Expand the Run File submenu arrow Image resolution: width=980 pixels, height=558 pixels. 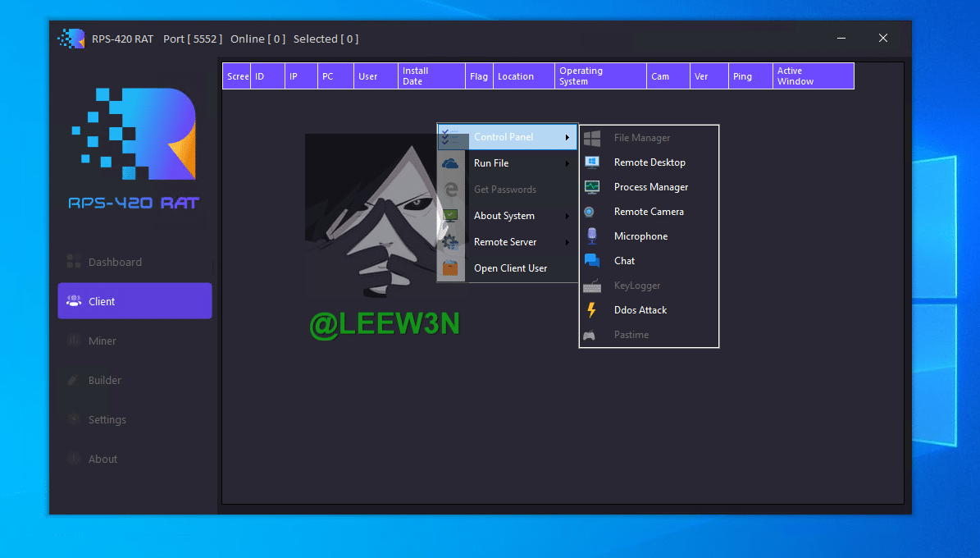pos(567,163)
